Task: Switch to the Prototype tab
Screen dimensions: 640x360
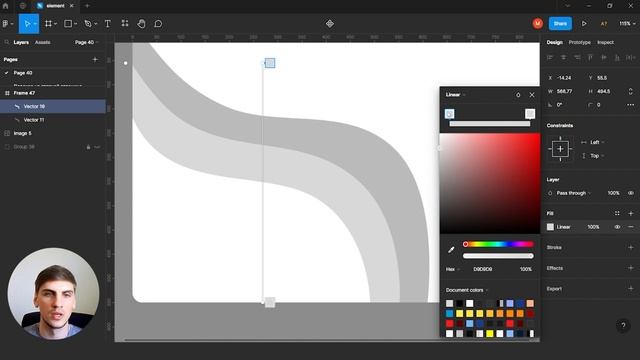Action: click(x=580, y=42)
